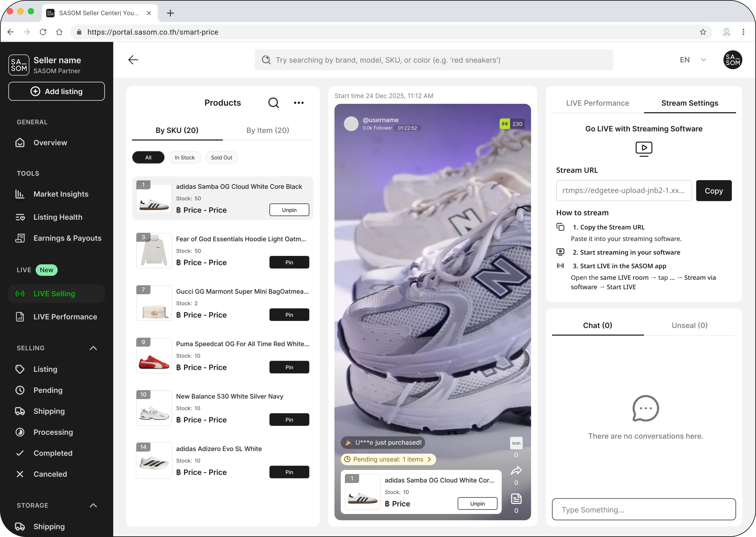Select the All filter chip
This screenshot has width=756, height=537.
148,157
